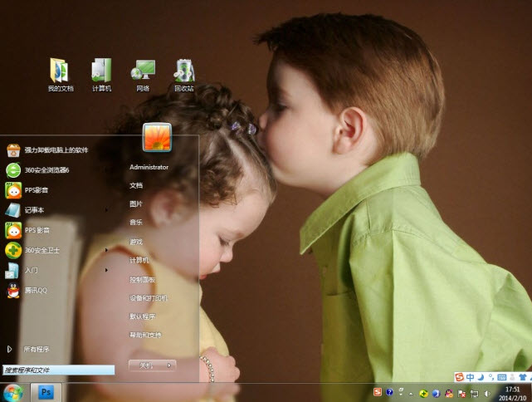Click the QQ game character tray icon

pyautogui.click(x=449, y=394)
